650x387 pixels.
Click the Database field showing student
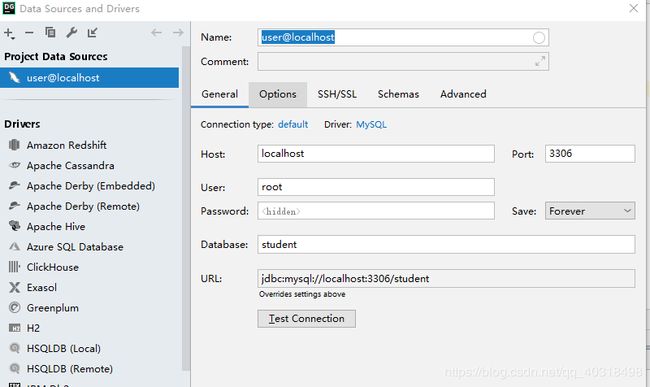click(x=446, y=244)
